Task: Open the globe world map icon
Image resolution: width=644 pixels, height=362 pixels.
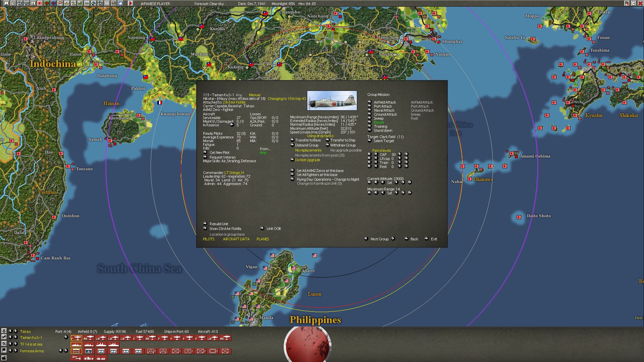Action: pyautogui.click(x=93, y=3)
